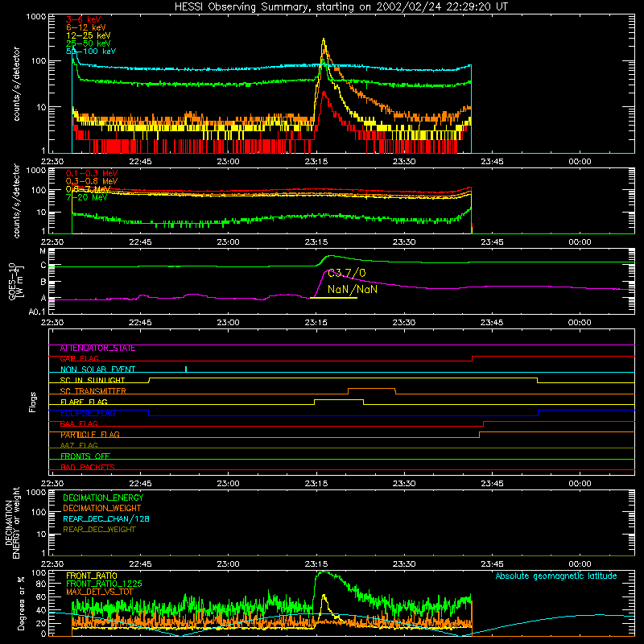644x644 pixels.
Task: Click the Degrees or % axis label
Action: [x=21, y=603]
